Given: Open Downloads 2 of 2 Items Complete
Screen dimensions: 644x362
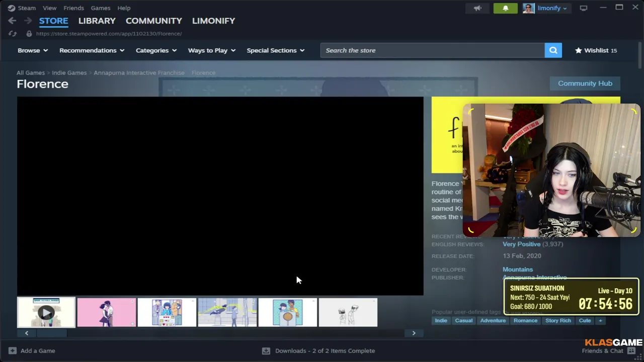Looking at the screenshot, I should 318,350.
